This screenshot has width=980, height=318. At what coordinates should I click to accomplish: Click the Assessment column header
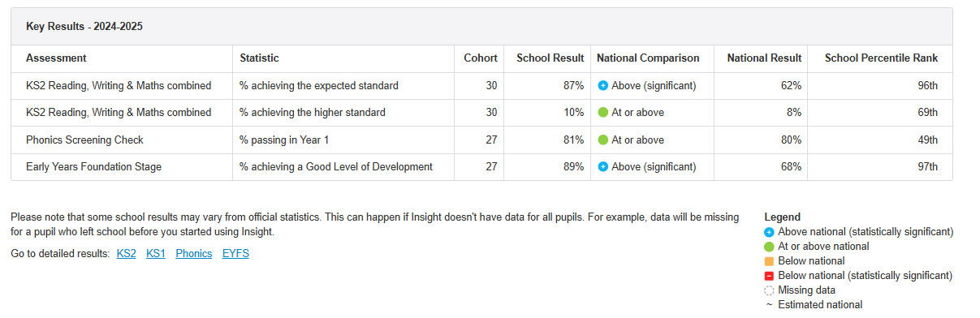56,58
